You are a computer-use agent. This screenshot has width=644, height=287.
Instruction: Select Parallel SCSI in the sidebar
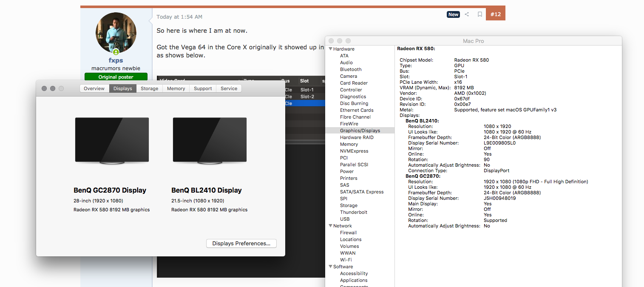(x=354, y=165)
